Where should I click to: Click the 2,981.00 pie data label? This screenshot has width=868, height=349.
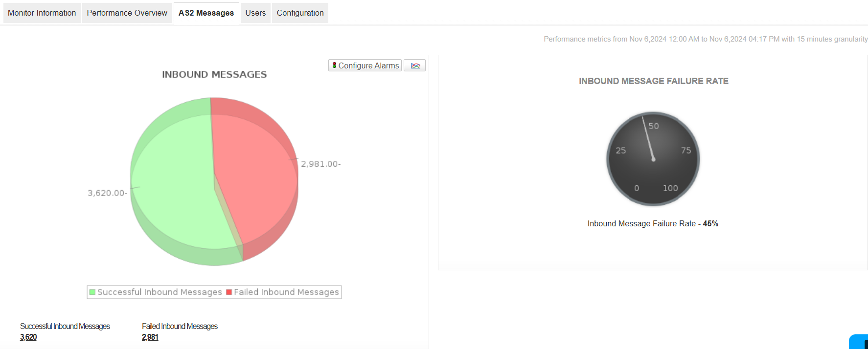tap(320, 164)
